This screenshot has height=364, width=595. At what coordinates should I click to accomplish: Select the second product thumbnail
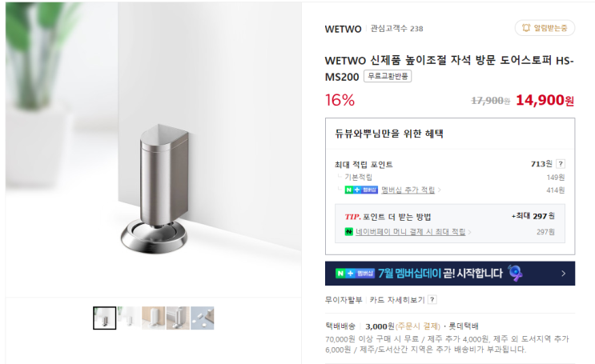coord(129,318)
